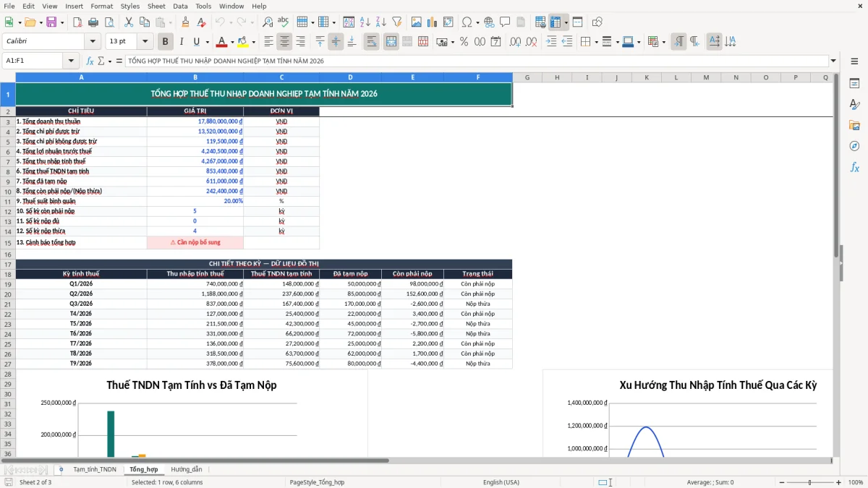Click into the formula input line
868x488 pixels.
(x=476, y=61)
